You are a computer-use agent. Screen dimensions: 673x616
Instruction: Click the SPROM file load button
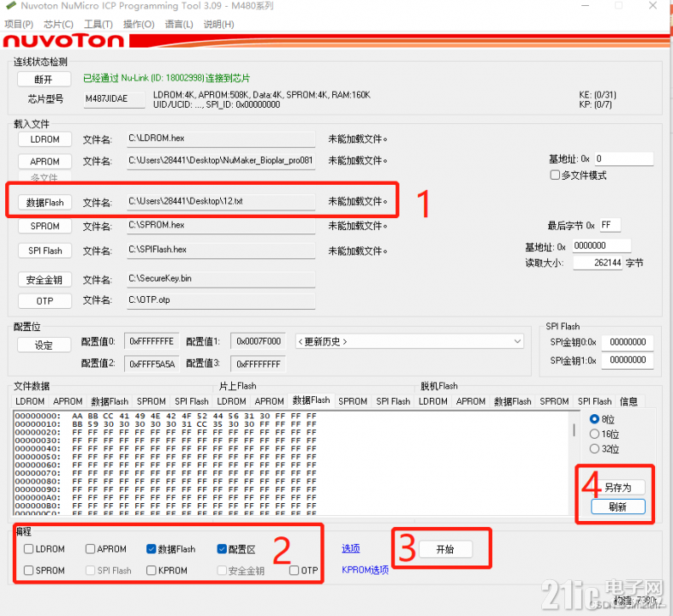45,226
